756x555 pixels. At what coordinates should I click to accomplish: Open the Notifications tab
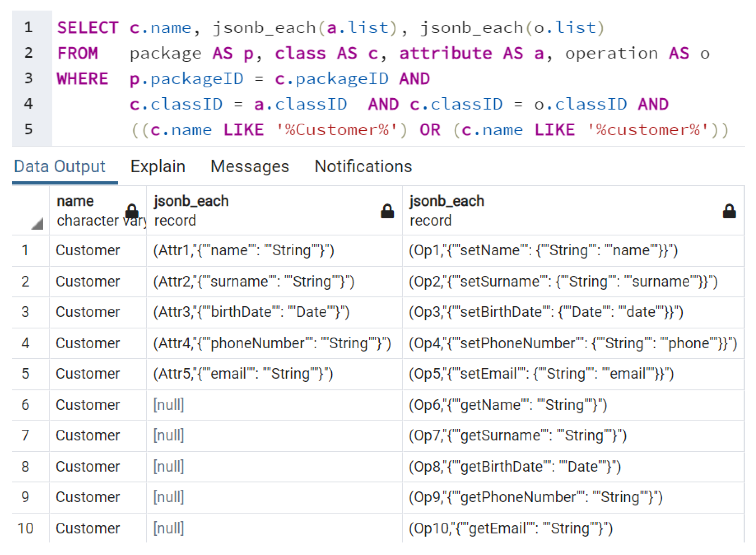point(363,166)
